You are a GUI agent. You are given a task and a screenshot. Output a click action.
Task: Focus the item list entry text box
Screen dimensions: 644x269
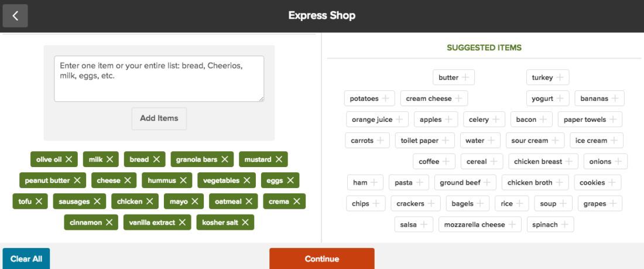click(x=159, y=79)
